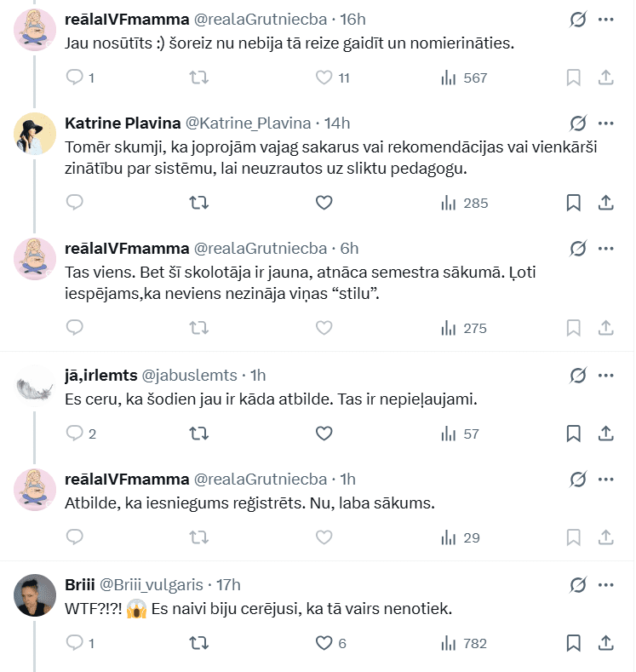Like the tweet with 11 likes
Viewport: 636px width, 672px height.
point(324,78)
